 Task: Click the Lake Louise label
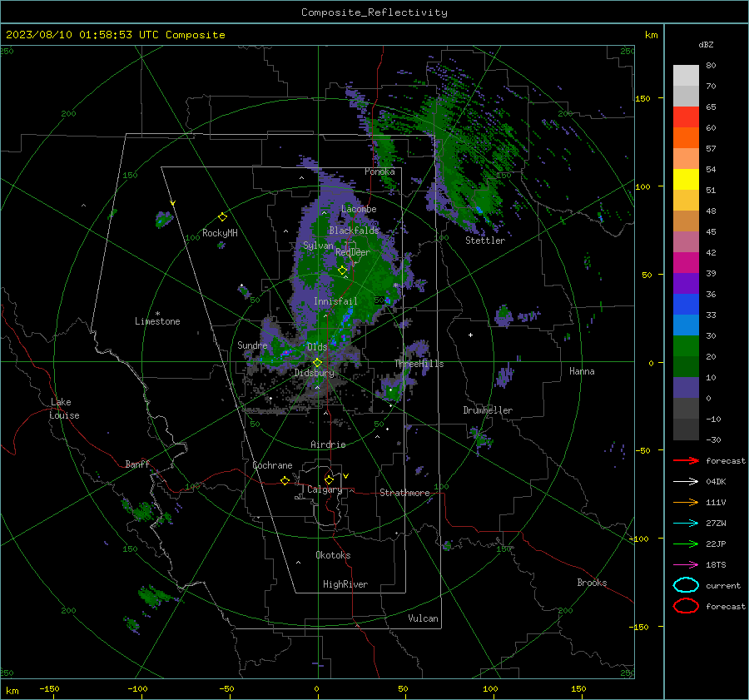point(64,409)
